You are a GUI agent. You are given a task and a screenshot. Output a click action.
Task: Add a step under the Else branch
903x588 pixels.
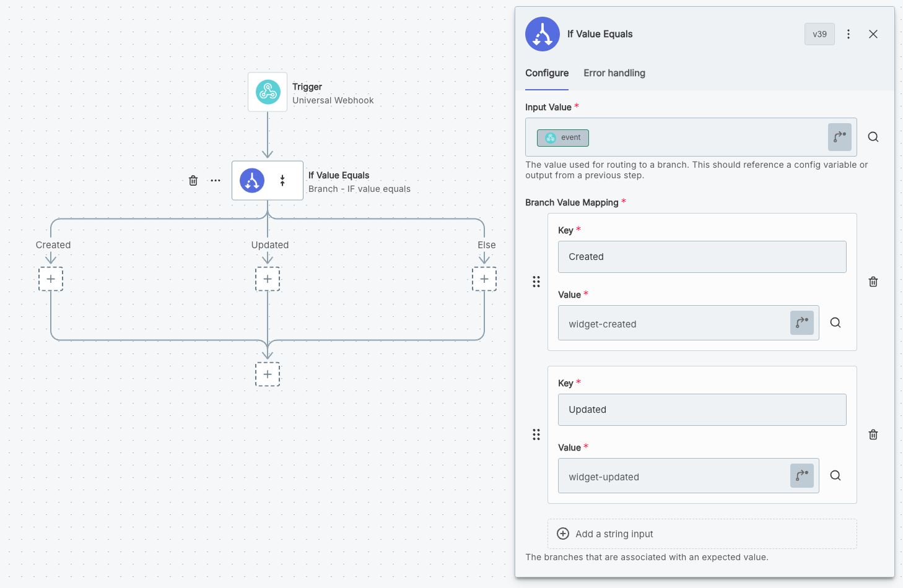484,279
